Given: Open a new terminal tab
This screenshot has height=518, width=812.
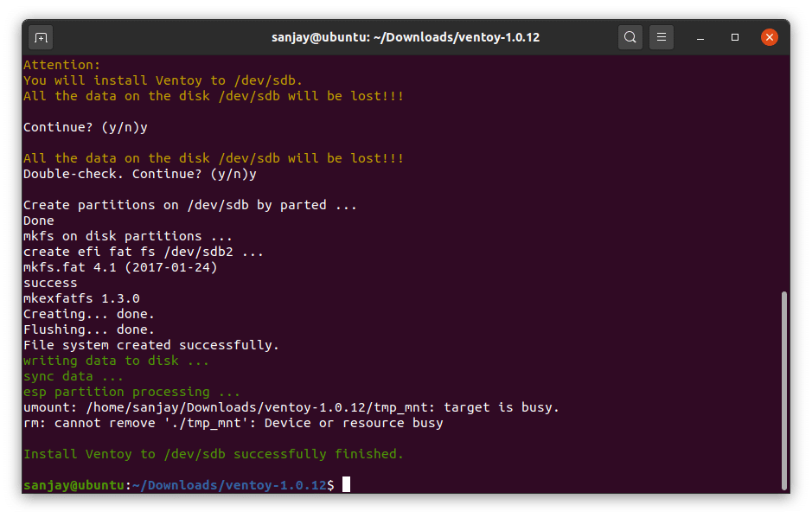Looking at the screenshot, I should (41, 38).
